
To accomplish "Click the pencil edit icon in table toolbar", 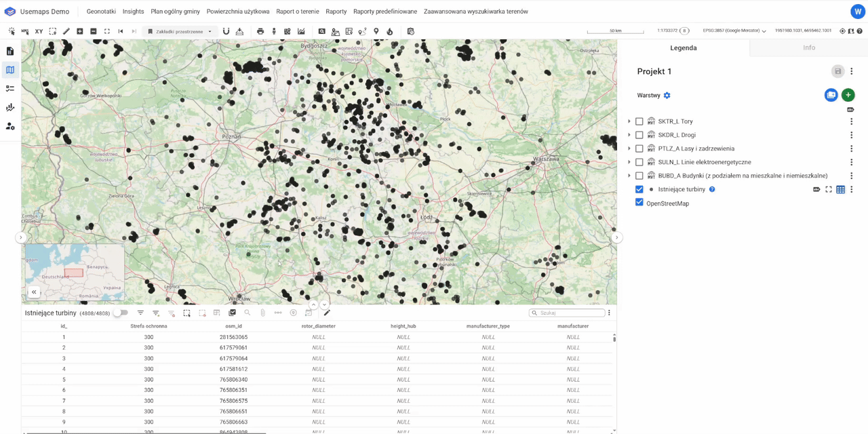I will (x=327, y=313).
